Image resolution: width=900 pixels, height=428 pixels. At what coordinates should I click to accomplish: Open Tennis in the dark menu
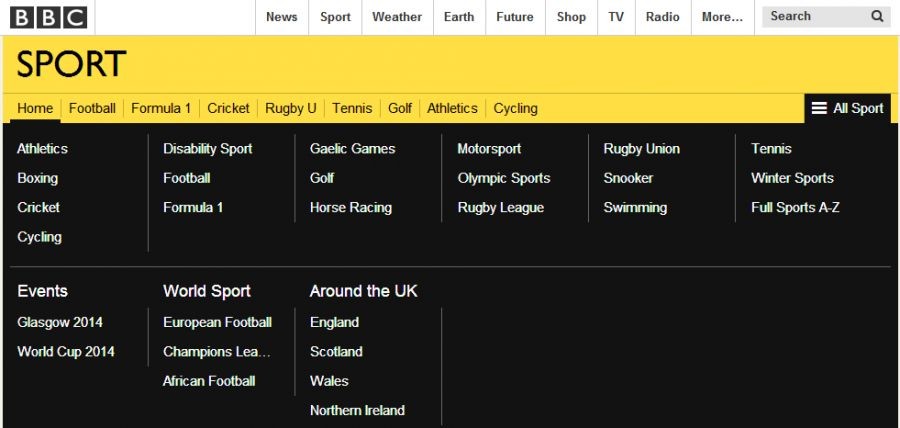pos(771,149)
